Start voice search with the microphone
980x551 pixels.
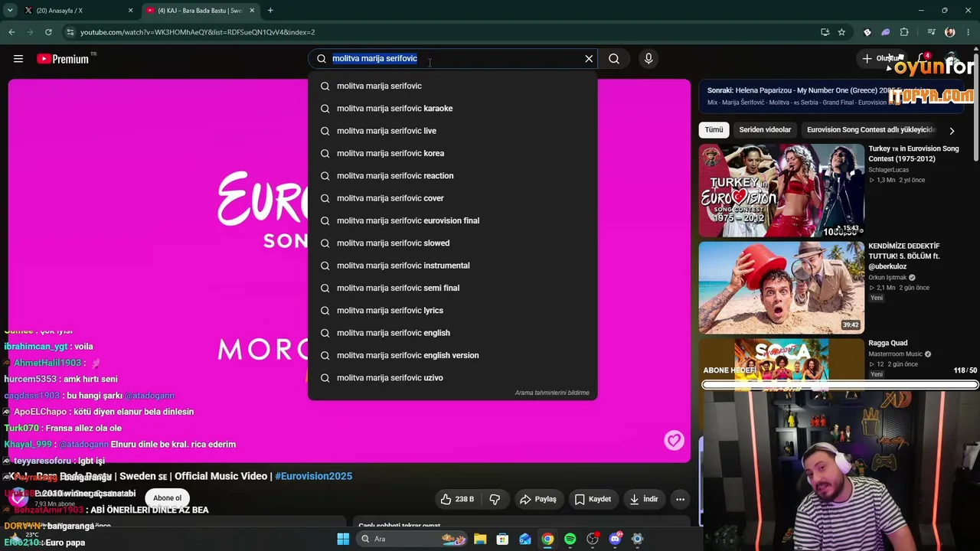[648, 59]
